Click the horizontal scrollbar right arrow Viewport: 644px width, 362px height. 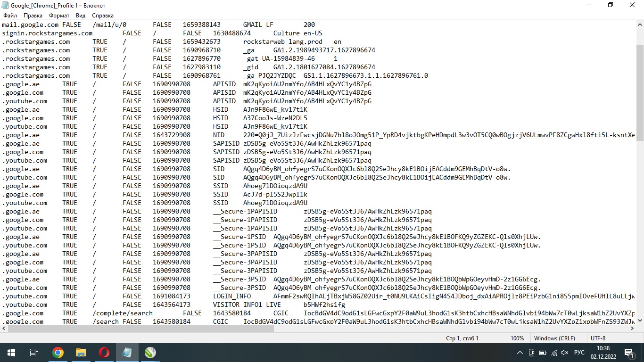coord(632,329)
